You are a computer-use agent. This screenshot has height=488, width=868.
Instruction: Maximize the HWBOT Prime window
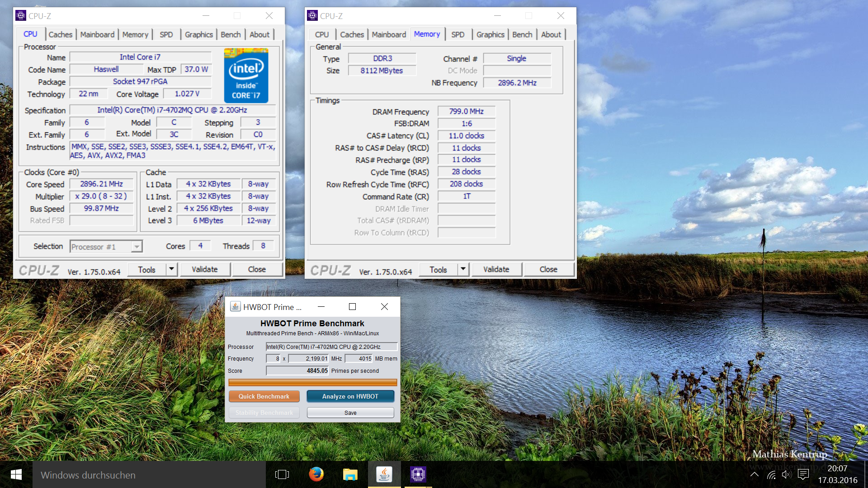point(353,306)
